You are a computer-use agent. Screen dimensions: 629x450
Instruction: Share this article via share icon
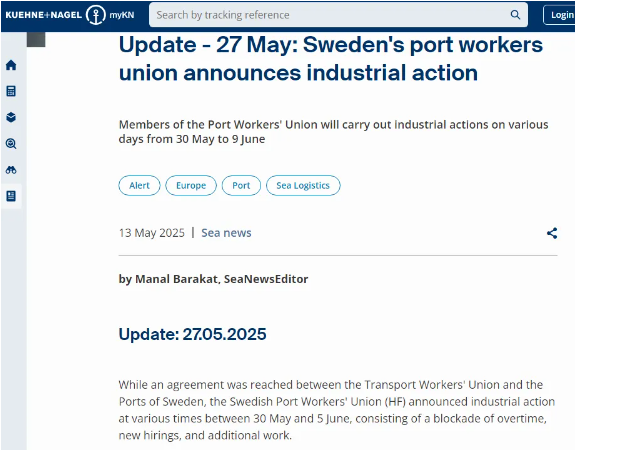552,233
